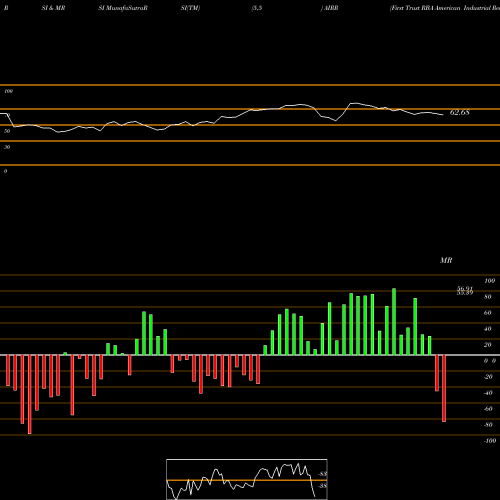
Task: Click the -80 label on the MR axis
Action: (x=488, y=425)
